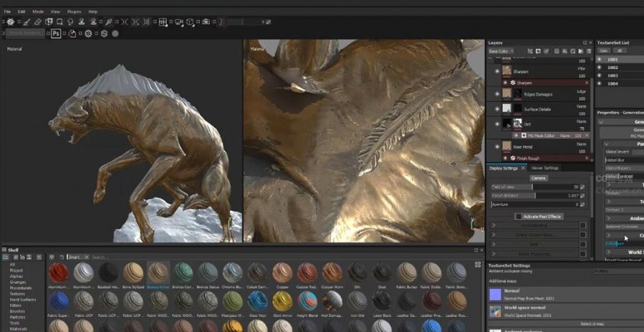The width and height of the screenshot is (644, 332).
Task: Hide the Sharpen layer via its eye icon
Action: pyautogui.click(x=497, y=71)
